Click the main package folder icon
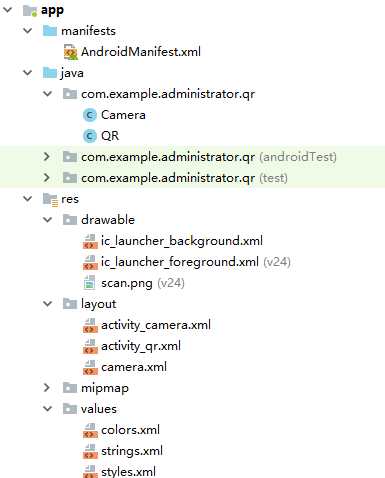Image resolution: width=385 pixels, height=478 pixels. (x=70, y=94)
